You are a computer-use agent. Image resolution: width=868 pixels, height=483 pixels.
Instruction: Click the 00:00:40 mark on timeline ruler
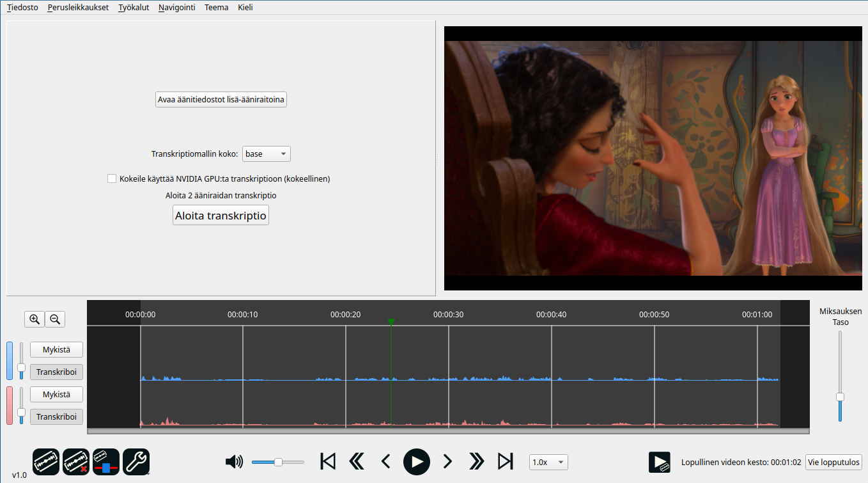pos(552,315)
